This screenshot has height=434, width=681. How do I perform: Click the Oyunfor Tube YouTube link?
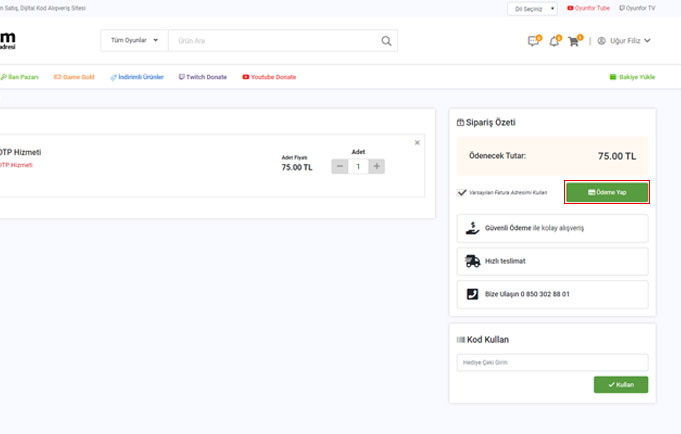click(x=588, y=7)
